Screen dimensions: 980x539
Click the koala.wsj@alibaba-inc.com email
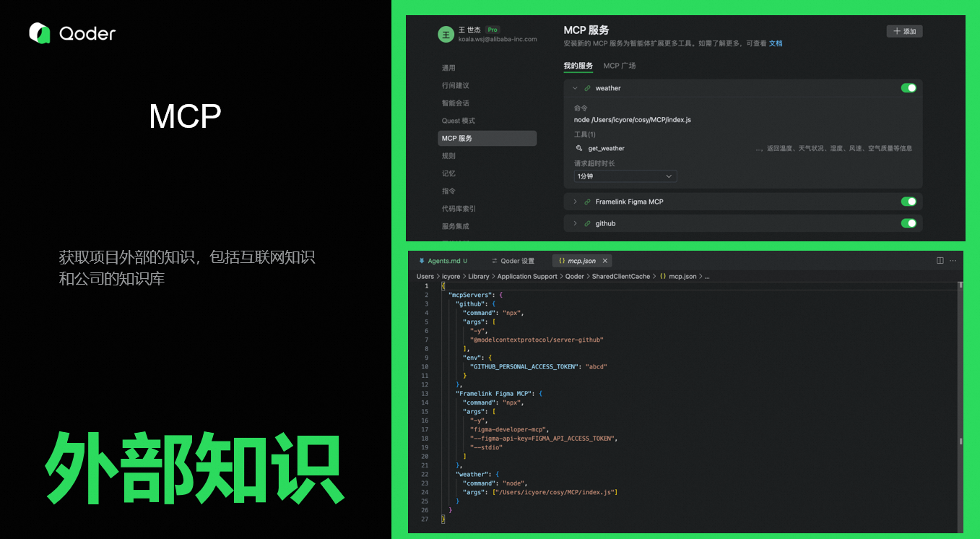click(x=498, y=39)
